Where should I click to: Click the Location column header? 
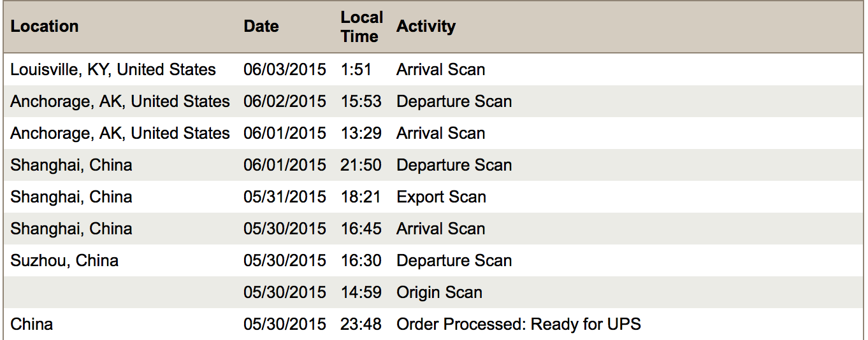tap(45, 27)
